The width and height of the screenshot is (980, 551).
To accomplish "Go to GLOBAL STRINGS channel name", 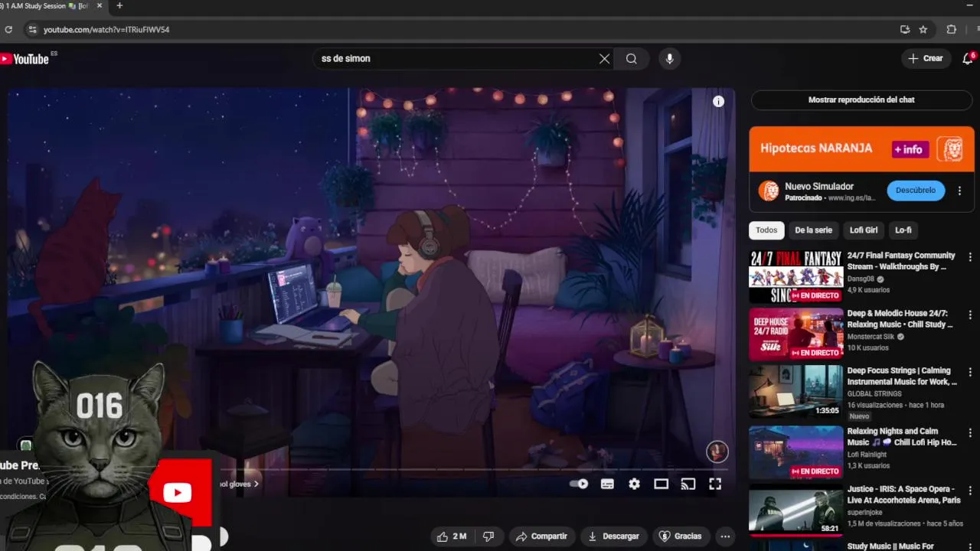I will (x=874, y=394).
